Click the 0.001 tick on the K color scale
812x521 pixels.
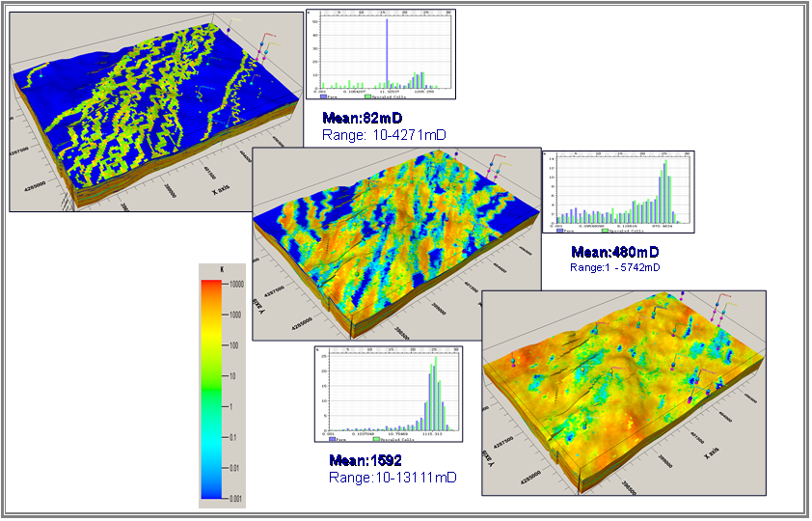[234, 500]
